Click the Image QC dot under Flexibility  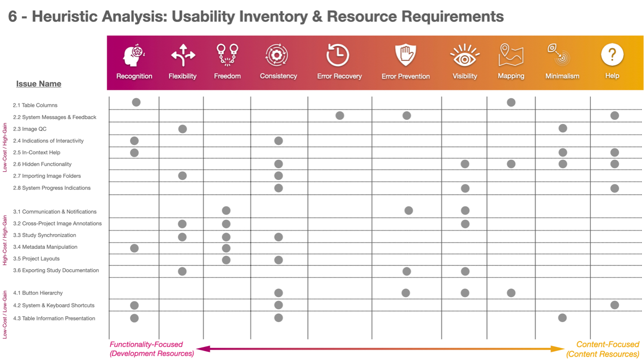coord(182,129)
